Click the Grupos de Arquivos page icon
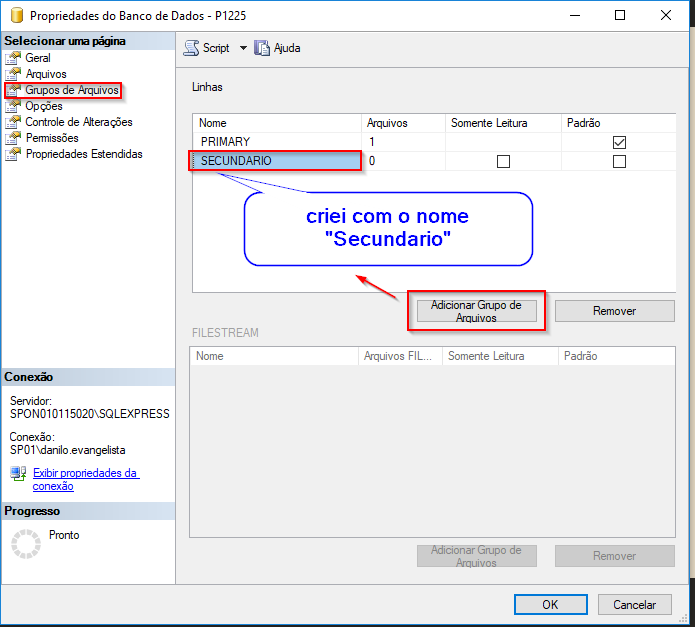Image resolution: width=695 pixels, height=627 pixels. point(13,90)
